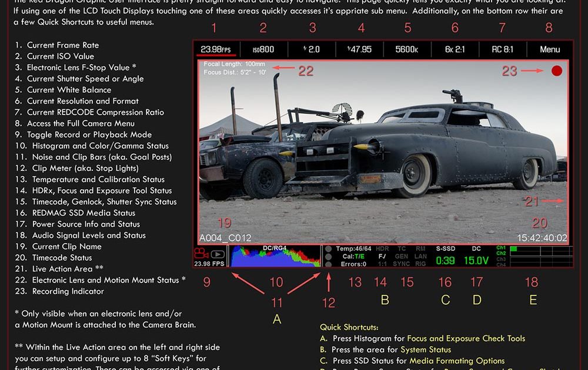
Task: Click list item 'Audio Signal Levels and Status'
Action: tap(89, 236)
